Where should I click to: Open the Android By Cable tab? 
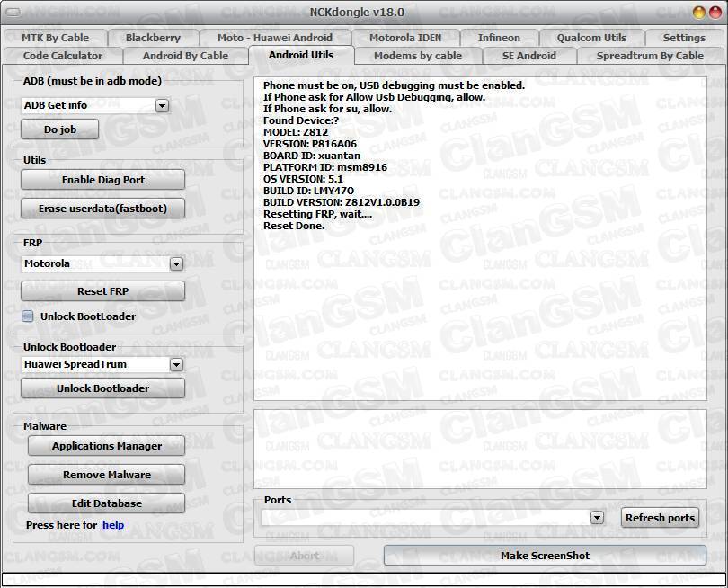[x=185, y=56]
